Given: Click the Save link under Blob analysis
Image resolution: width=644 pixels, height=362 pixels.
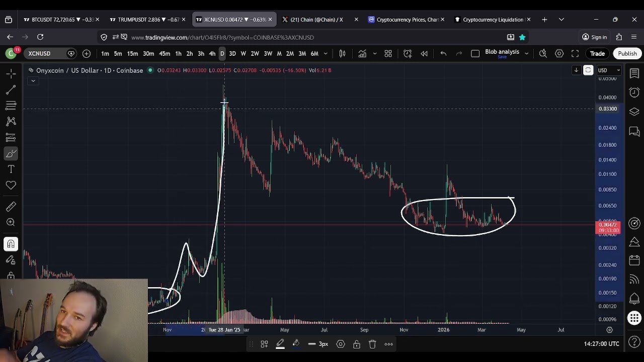Looking at the screenshot, I should click(x=502, y=57).
